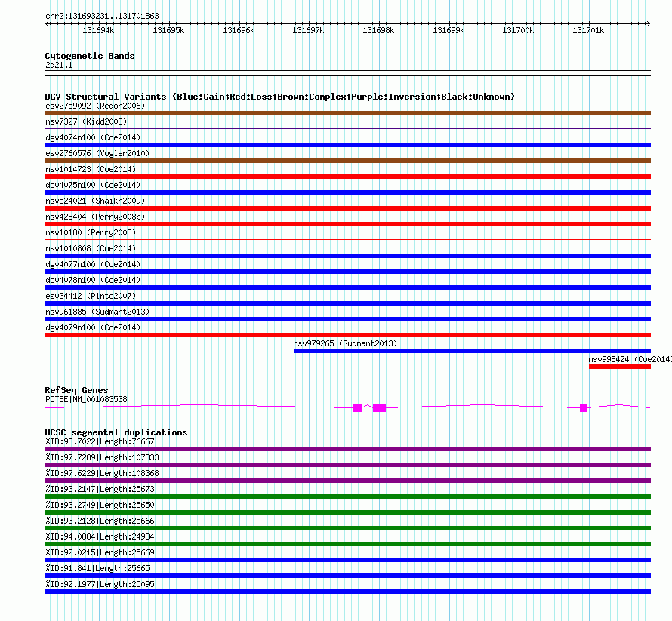
Task: Click the chr2:131693231..131701863 coordinate label
Action: tap(102, 17)
